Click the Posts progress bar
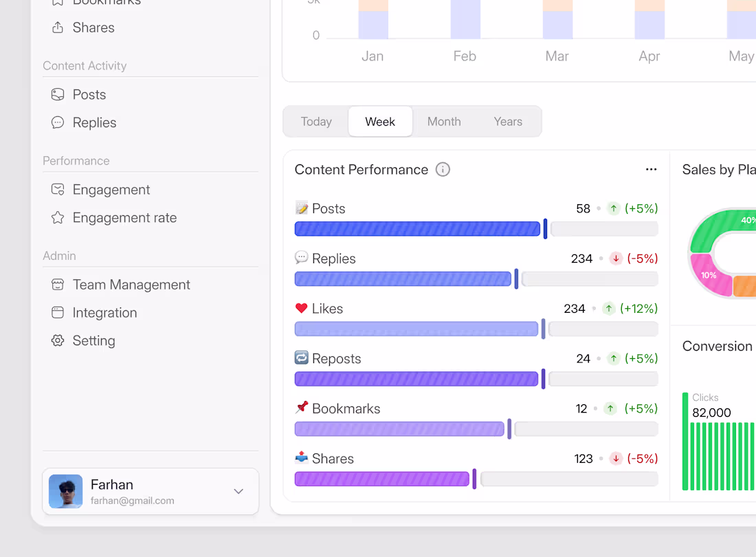Image resolution: width=756 pixels, height=557 pixels. pos(417,228)
